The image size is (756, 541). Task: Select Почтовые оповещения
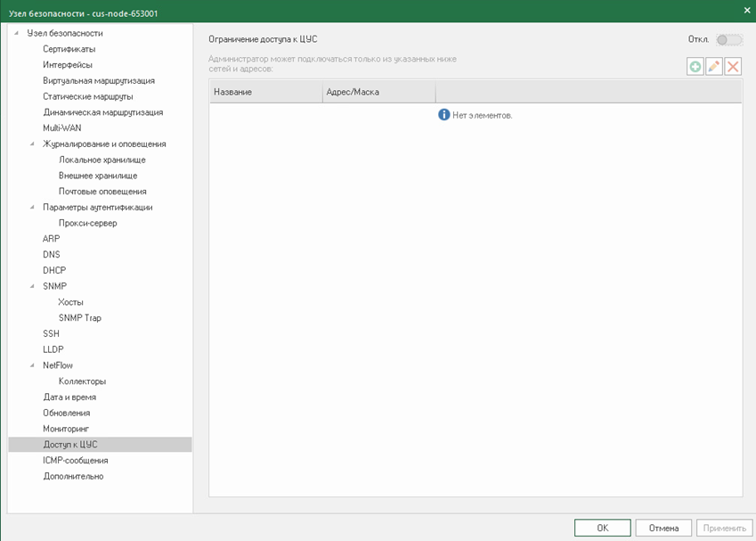point(102,192)
